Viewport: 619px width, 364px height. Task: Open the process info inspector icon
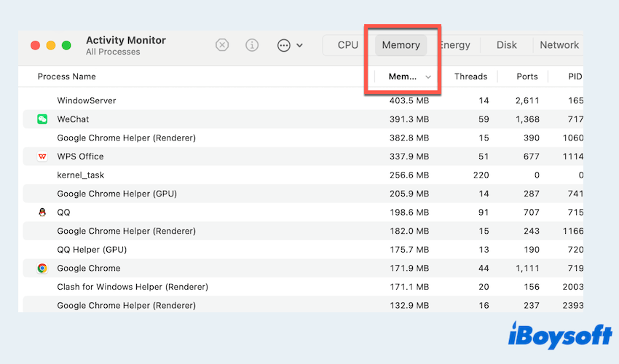coord(252,45)
